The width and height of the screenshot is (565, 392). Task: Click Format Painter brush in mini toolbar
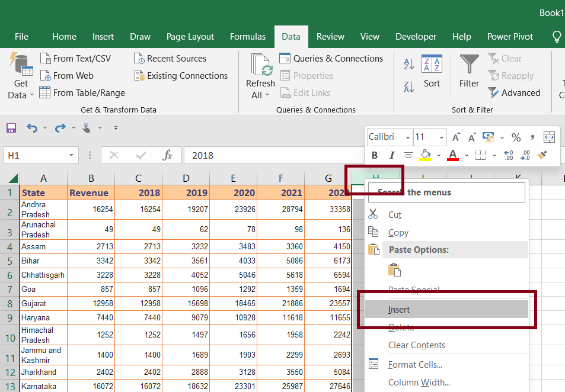[542, 155]
